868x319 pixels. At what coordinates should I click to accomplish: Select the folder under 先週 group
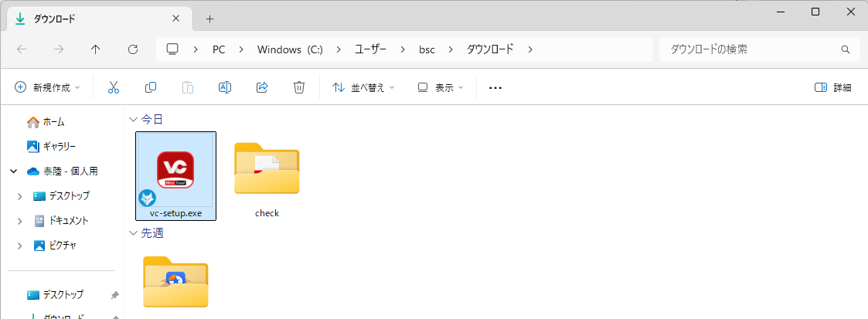tap(175, 281)
